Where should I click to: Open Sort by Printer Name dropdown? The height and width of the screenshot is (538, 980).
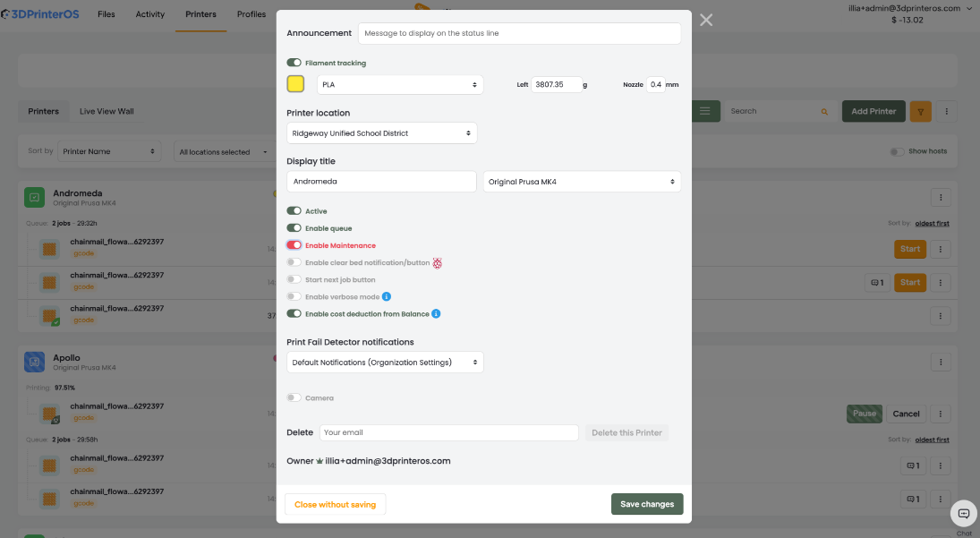coord(109,151)
